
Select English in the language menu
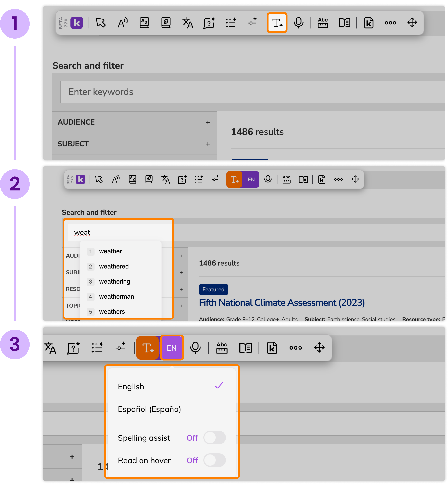[131, 387]
